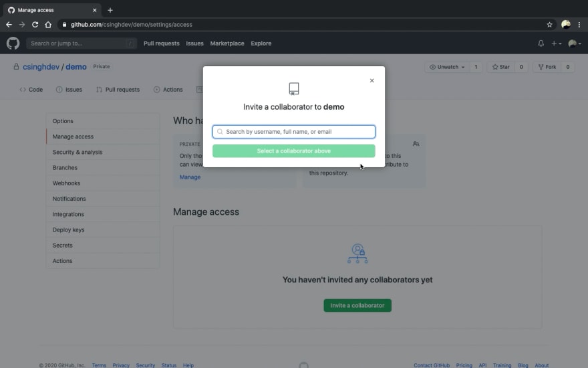The height and width of the screenshot is (368, 588).
Task: Close the Manage access browser tab
Action: 94,10
